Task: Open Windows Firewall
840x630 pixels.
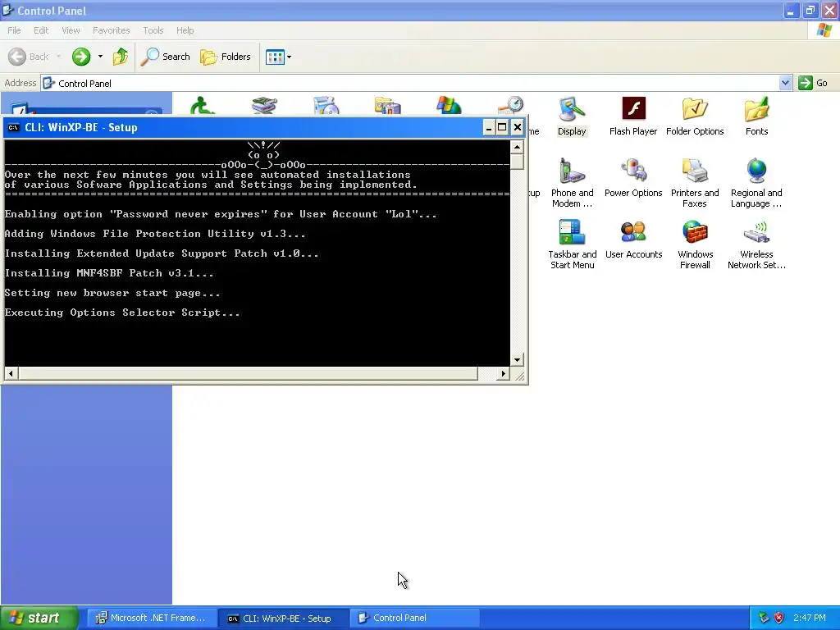Action: [695, 244]
